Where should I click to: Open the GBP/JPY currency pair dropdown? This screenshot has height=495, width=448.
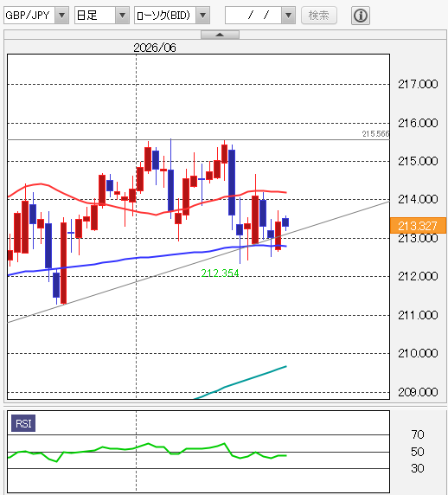pyautogui.click(x=36, y=16)
